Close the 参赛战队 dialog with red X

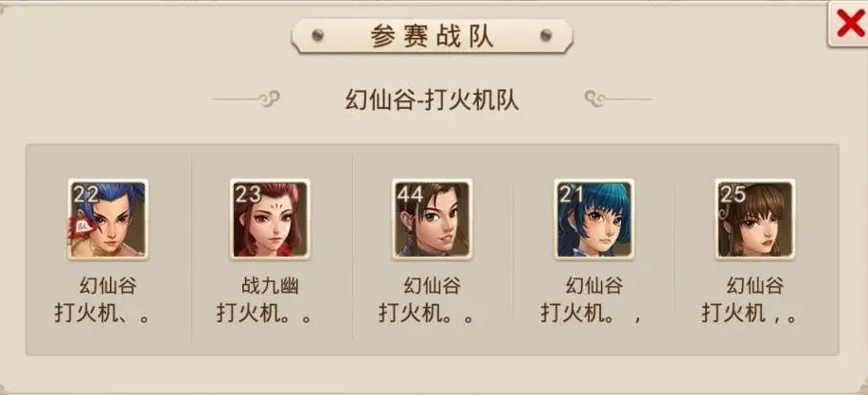[x=849, y=25]
